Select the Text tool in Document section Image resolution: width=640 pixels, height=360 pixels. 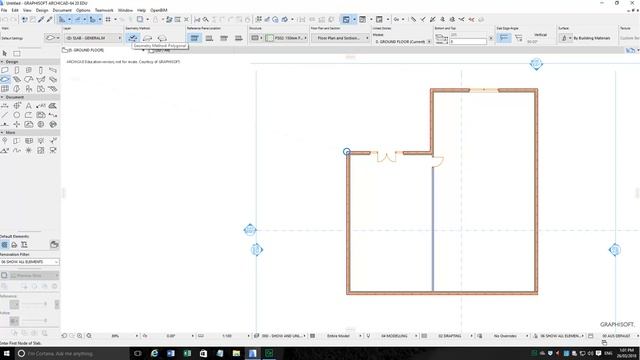tap(29, 106)
